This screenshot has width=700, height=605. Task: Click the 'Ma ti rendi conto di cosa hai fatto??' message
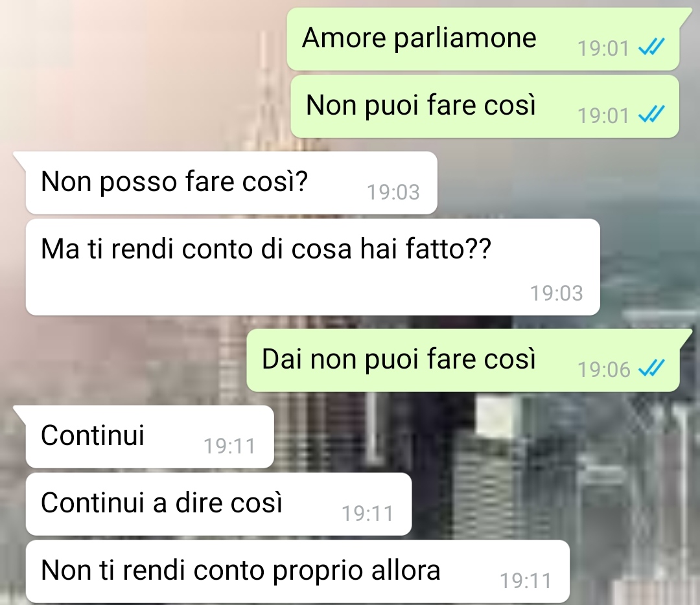[312, 267]
